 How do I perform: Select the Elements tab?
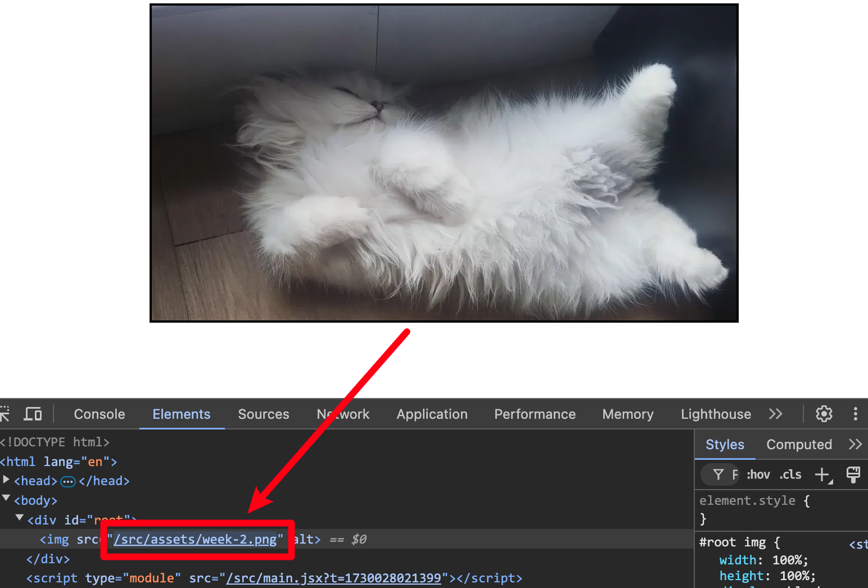[x=182, y=414]
